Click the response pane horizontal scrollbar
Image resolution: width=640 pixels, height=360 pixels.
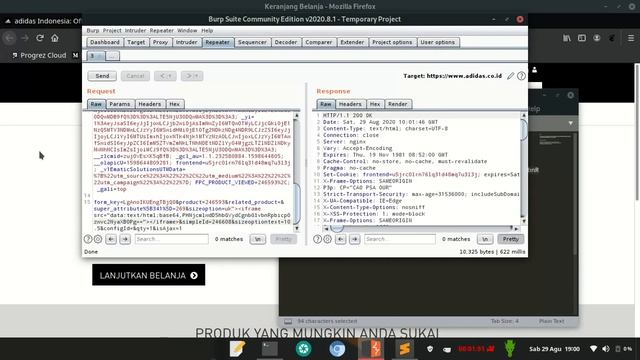pyautogui.click(x=420, y=228)
